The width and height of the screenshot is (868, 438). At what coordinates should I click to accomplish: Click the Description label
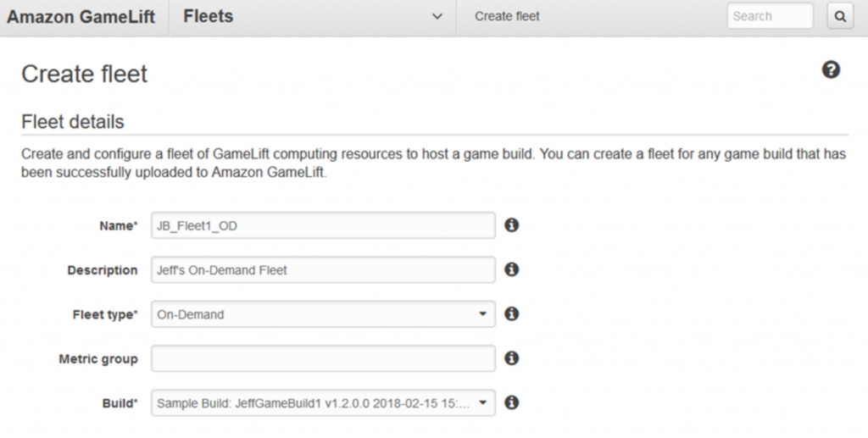tap(103, 270)
